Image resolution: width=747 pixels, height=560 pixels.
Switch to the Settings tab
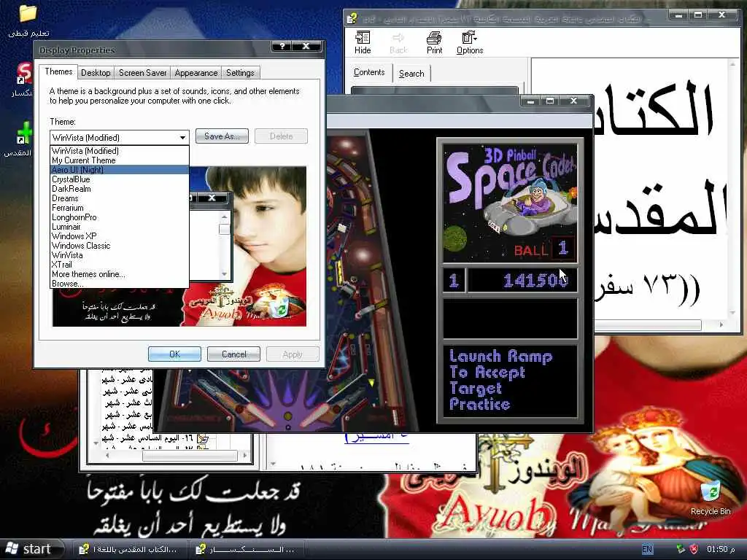(x=240, y=73)
